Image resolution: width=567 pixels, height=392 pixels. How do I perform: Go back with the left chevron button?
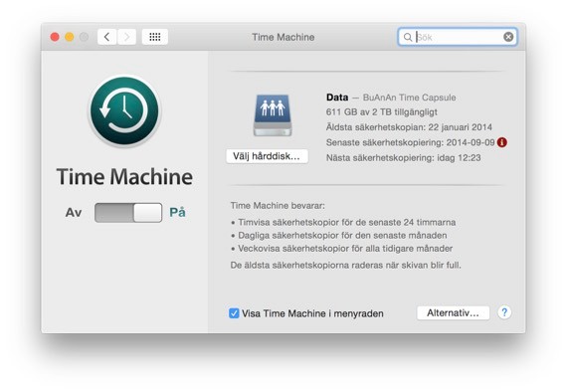click(x=107, y=37)
